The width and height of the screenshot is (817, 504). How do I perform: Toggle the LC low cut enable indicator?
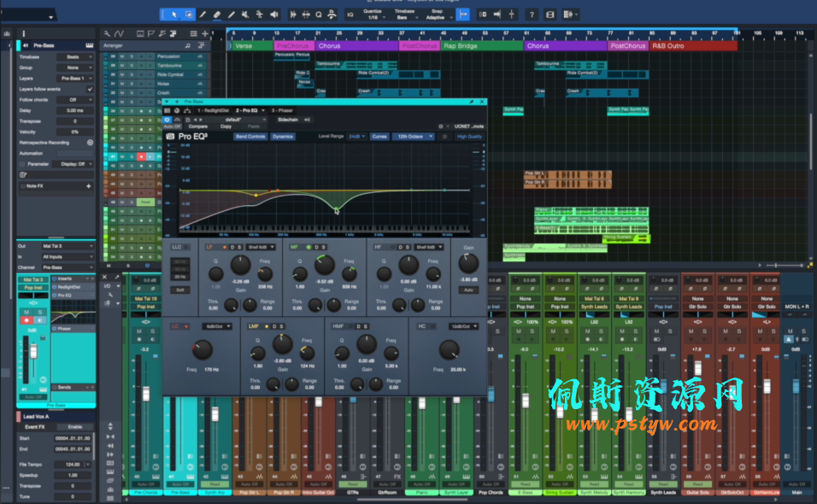tap(186, 326)
